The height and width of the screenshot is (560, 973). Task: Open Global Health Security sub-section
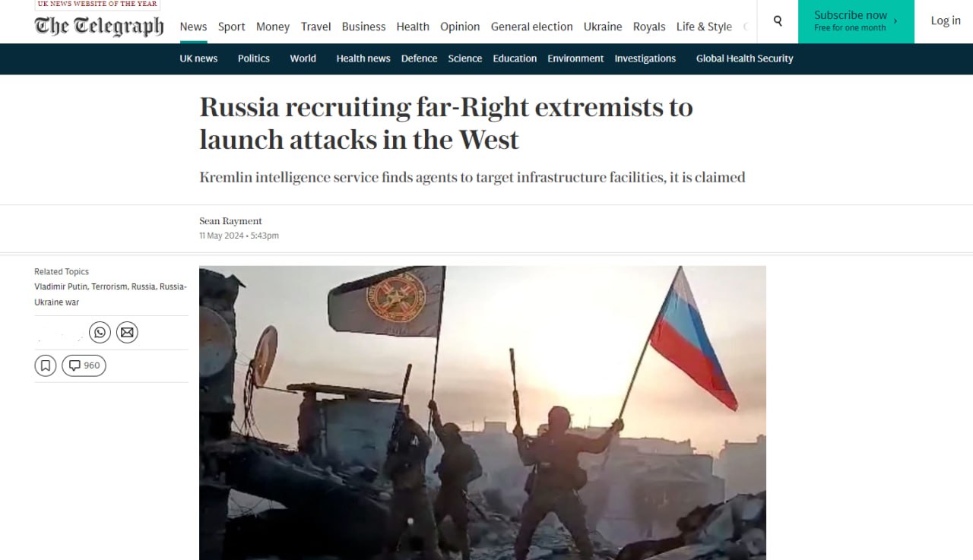[x=745, y=59]
